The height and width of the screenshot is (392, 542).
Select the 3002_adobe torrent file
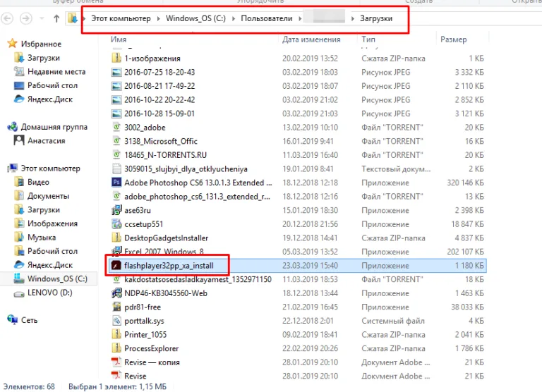point(145,128)
